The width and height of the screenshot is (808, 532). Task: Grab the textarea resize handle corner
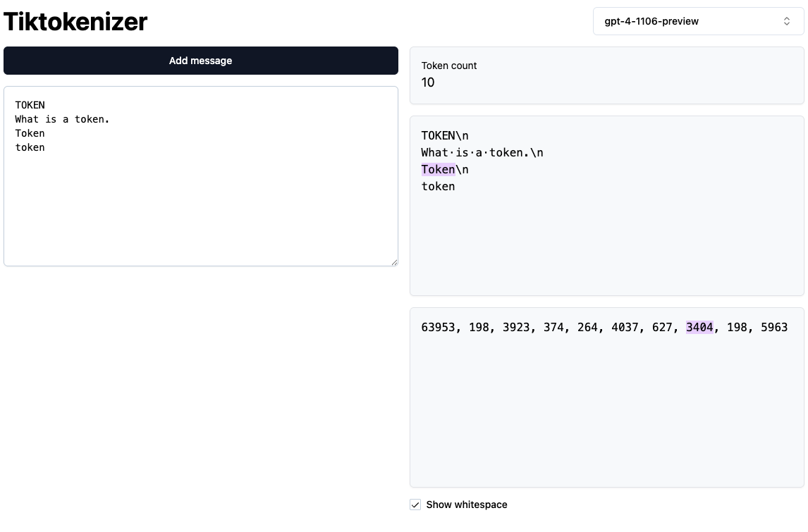coord(394,262)
